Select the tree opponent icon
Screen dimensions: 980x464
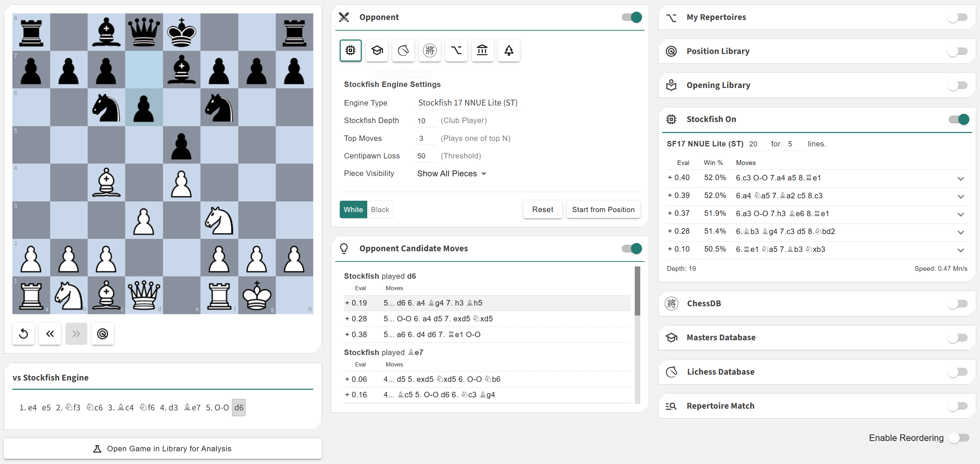point(509,50)
